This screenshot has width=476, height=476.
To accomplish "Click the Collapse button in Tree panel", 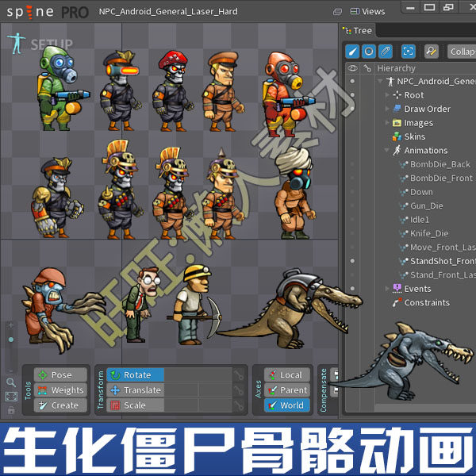I will tap(462, 52).
